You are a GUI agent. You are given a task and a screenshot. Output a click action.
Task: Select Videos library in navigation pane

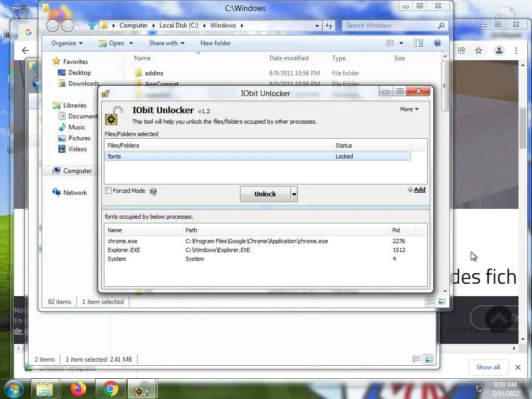tap(77, 149)
